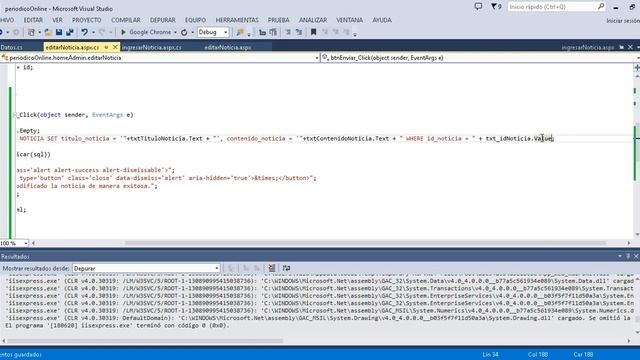This screenshot has width=640, height=360.
Task: Open Google Chrome browser target dropdown arrow
Action: [176, 32]
